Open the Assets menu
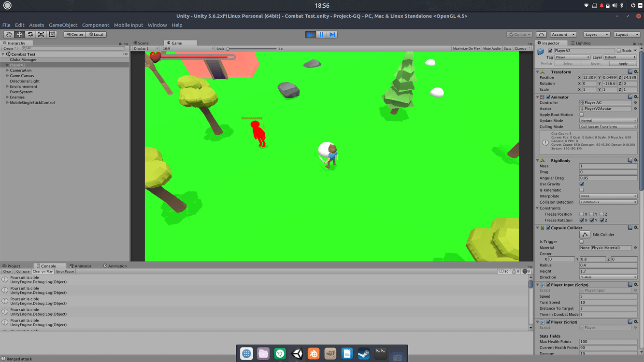This screenshot has width=644, height=362. pos(36,25)
